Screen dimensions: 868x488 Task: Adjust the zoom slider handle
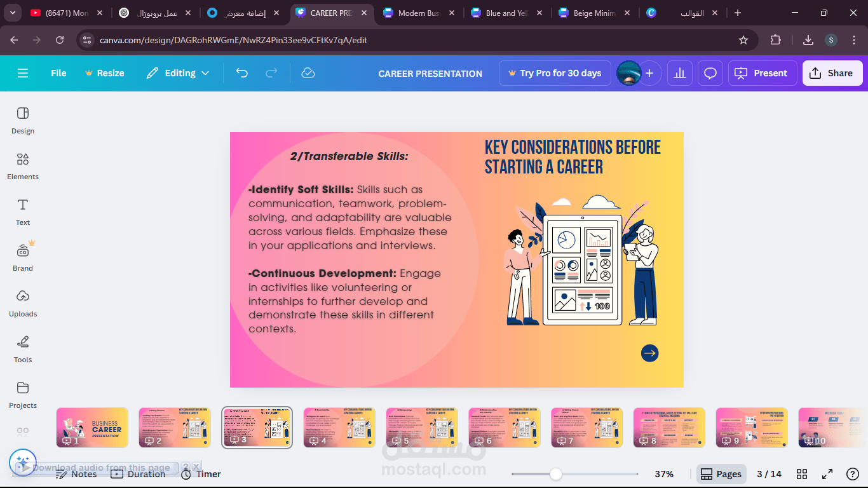click(x=556, y=474)
